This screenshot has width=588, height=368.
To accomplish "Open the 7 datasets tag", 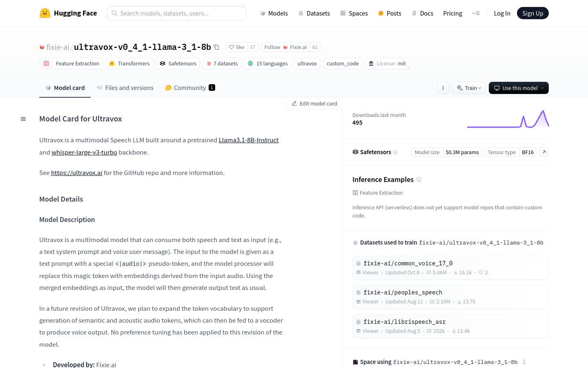I will (222, 63).
